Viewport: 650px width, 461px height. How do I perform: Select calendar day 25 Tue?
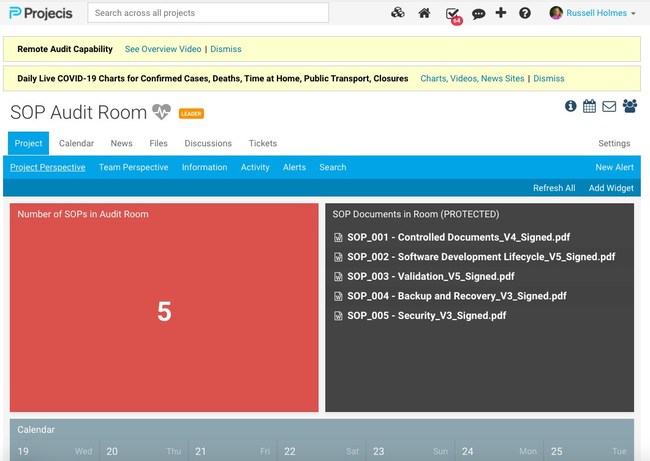tap(589, 451)
